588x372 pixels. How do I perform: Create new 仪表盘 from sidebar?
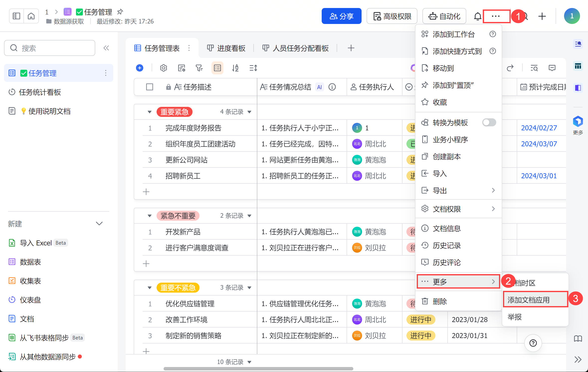[25, 300]
